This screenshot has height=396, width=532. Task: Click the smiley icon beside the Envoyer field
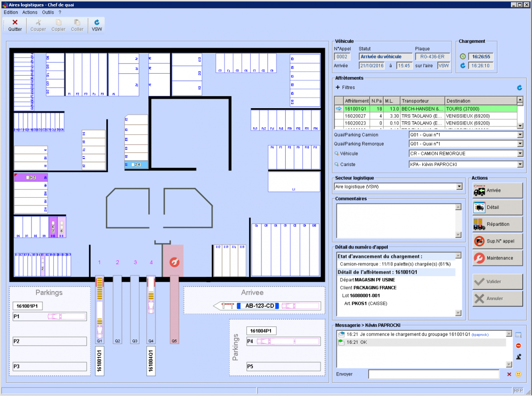click(519, 374)
